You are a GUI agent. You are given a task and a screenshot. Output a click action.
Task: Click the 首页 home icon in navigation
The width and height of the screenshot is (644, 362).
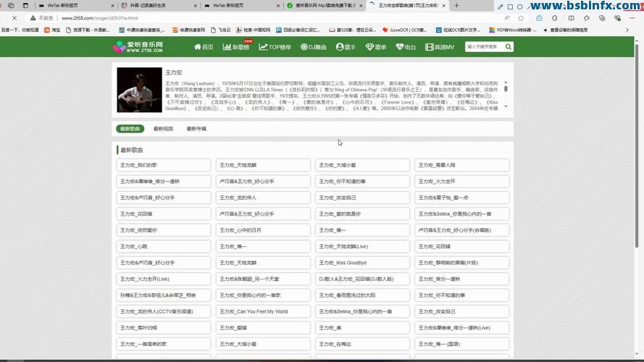coord(203,47)
